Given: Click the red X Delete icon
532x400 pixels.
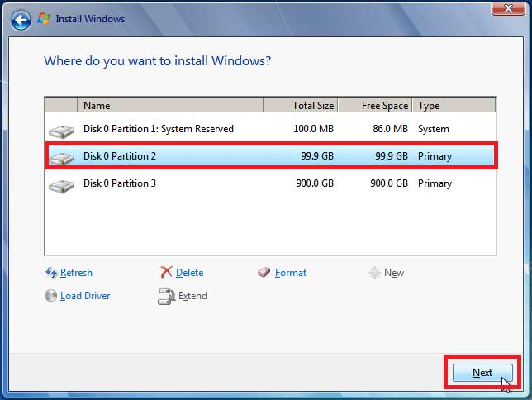Looking at the screenshot, I should (166, 273).
